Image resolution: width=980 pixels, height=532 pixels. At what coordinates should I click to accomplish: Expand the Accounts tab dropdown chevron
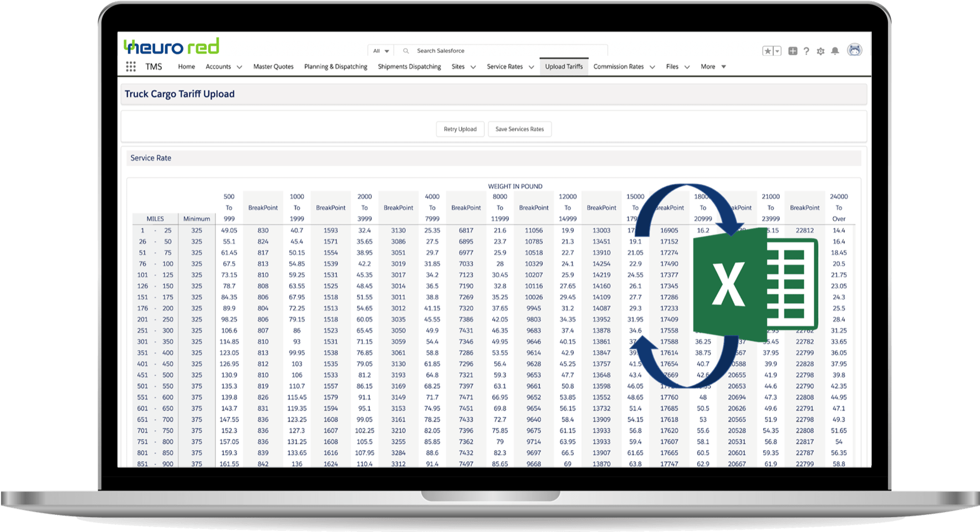coord(239,66)
